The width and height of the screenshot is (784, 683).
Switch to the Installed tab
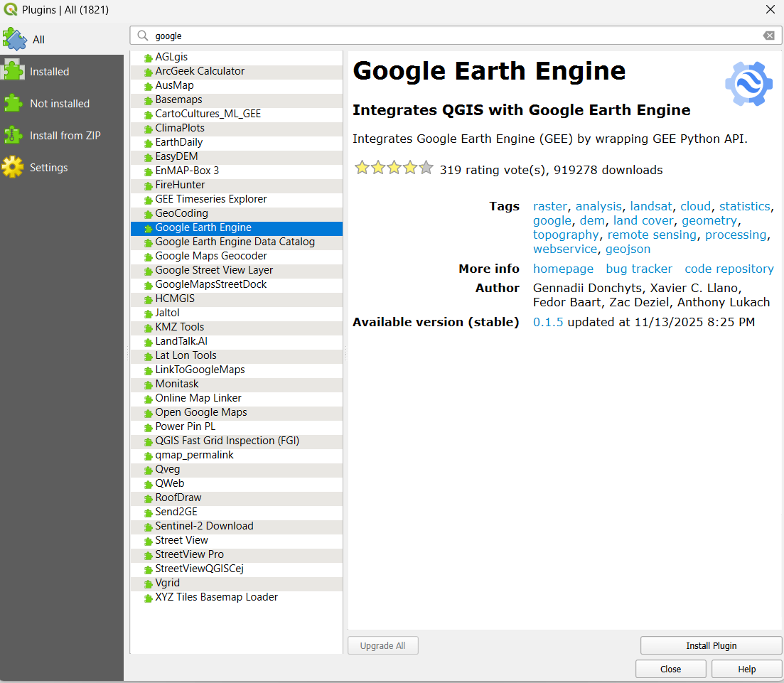(49, 72)
